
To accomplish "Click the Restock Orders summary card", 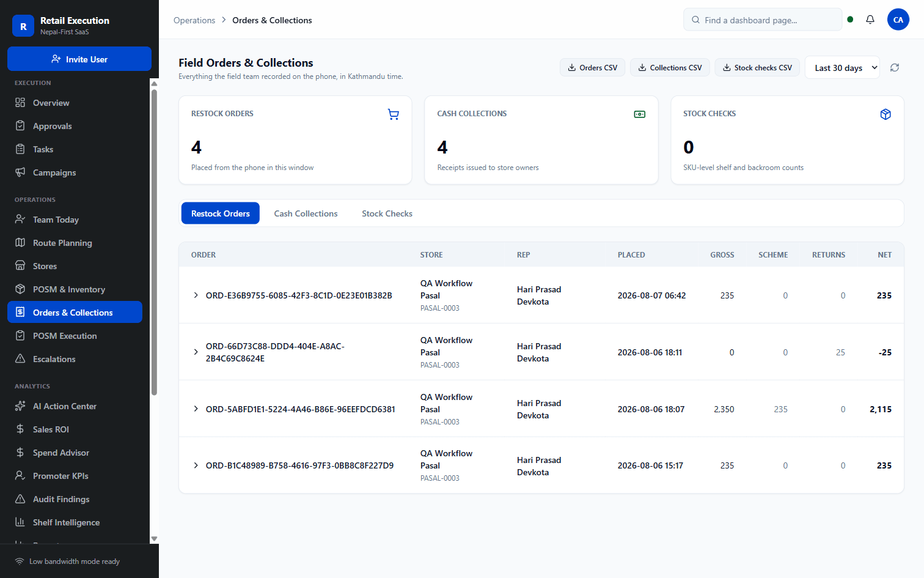I will click(x=295, y=140).
